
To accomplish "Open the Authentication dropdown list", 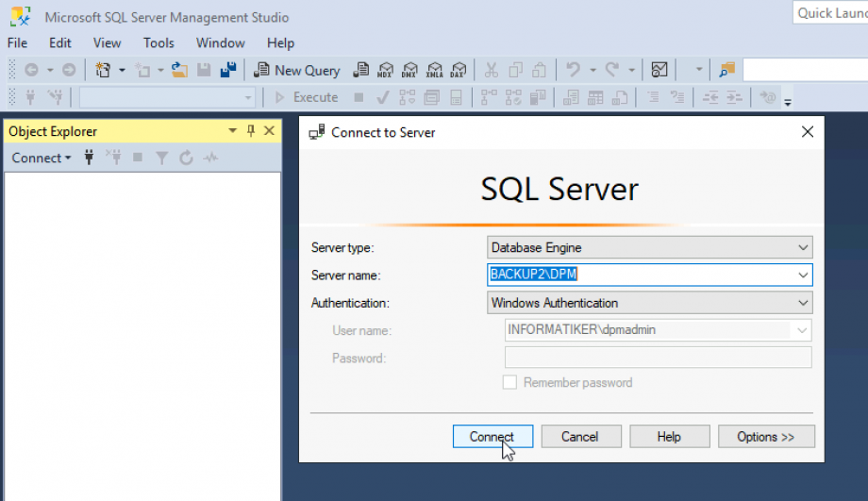I will (x=803, y=303).
